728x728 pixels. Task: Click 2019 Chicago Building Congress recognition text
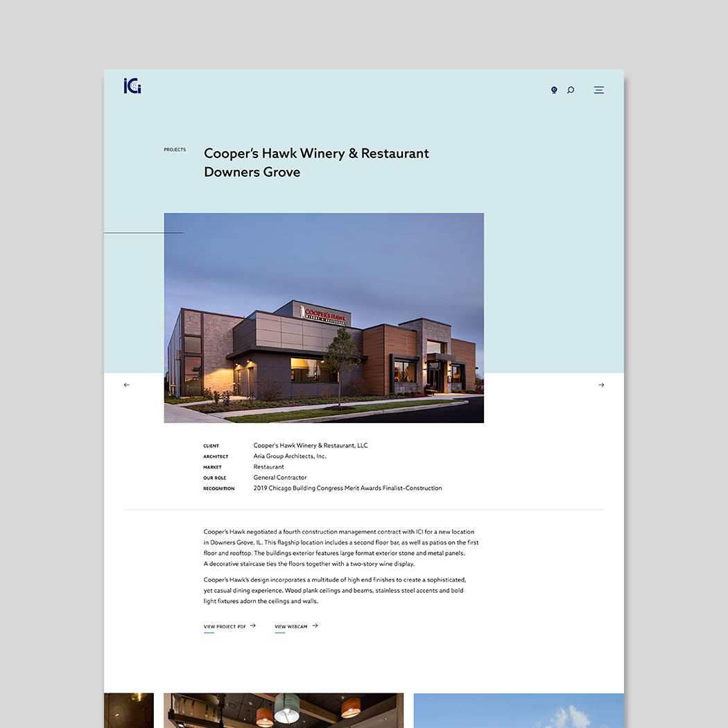point(347,488)
